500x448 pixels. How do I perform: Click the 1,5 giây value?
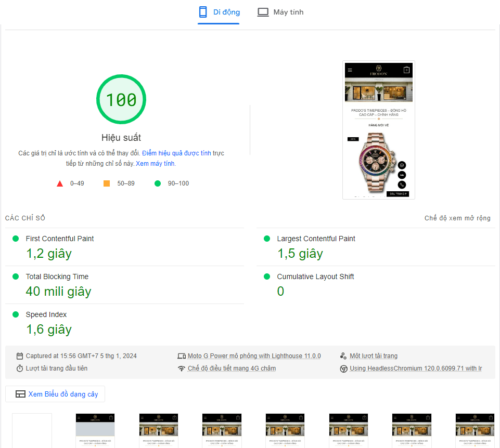click(300, 254)
